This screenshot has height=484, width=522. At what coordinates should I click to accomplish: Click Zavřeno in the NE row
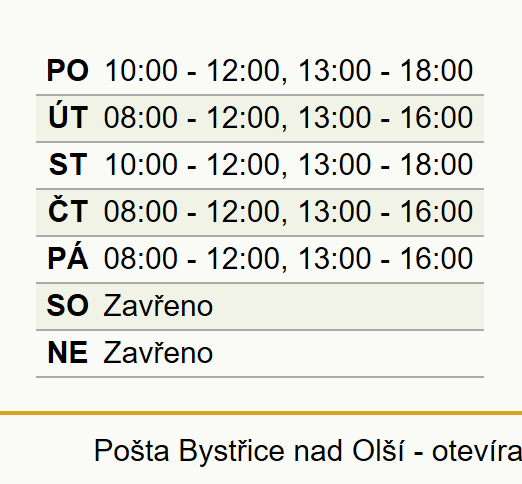click(x=158, y=353)
